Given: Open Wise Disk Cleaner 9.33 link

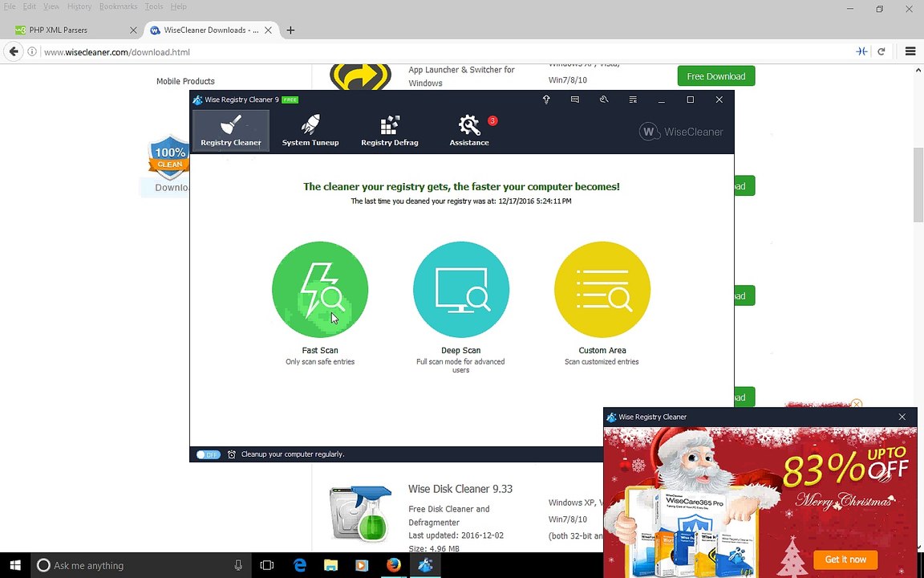Looking at the screenshot, I should click(x=460, y=489).
